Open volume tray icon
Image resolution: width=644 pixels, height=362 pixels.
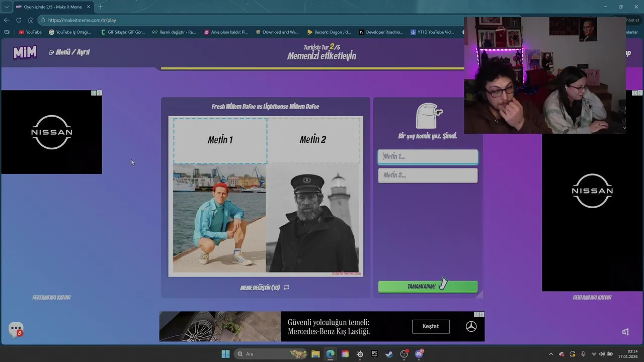click(x=602, y=354)
